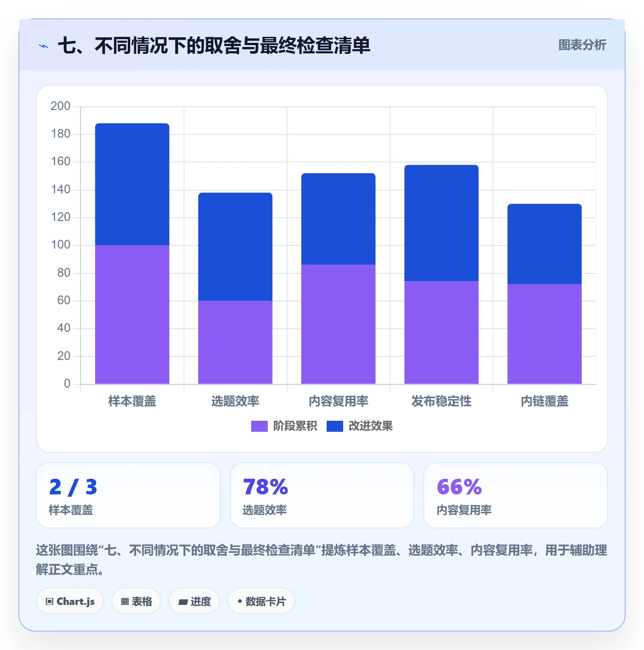Click the 内链覆盖 x-axis label
Screen dimensions: 644x650
coord(544,401)
